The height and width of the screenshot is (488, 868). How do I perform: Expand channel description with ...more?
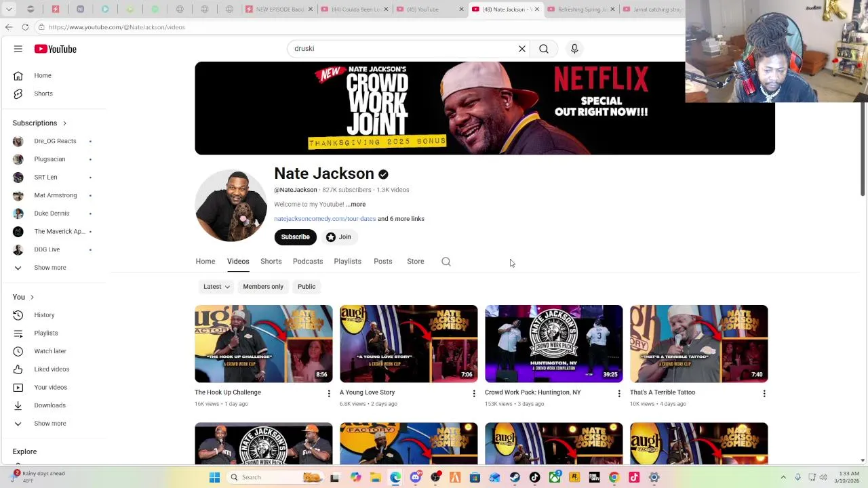[355, 204]
